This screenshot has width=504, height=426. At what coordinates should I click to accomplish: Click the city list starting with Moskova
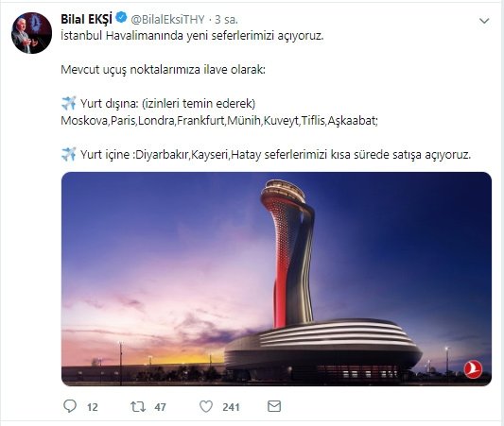pyautogui.click(x=219, y=121)
